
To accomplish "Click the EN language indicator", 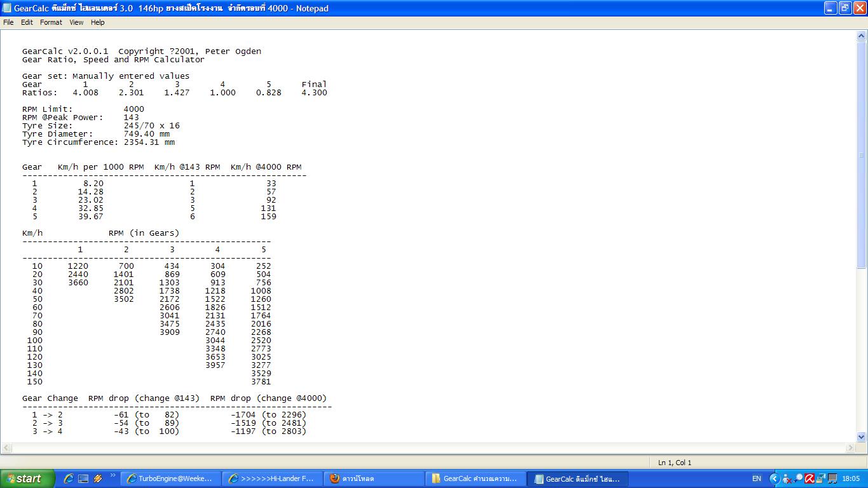I will point(756,478).
